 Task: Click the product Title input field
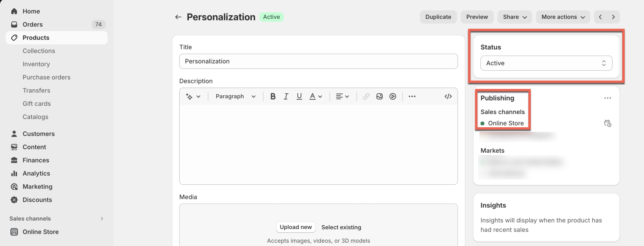pyautogui.click(x=318, y=61)
